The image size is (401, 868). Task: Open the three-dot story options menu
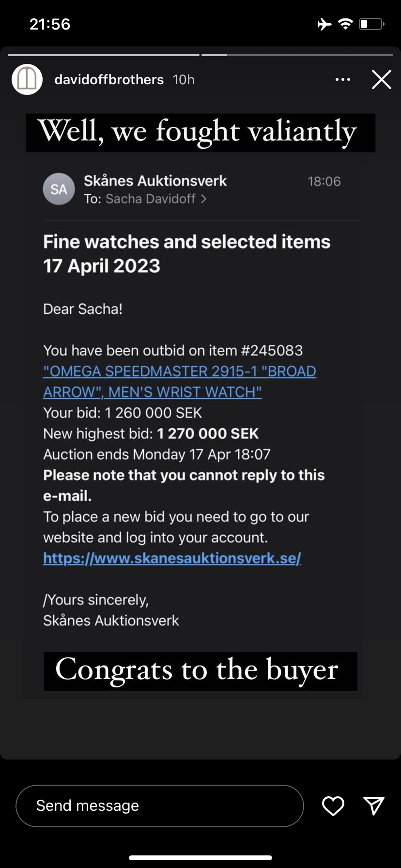tap(343, 79)
